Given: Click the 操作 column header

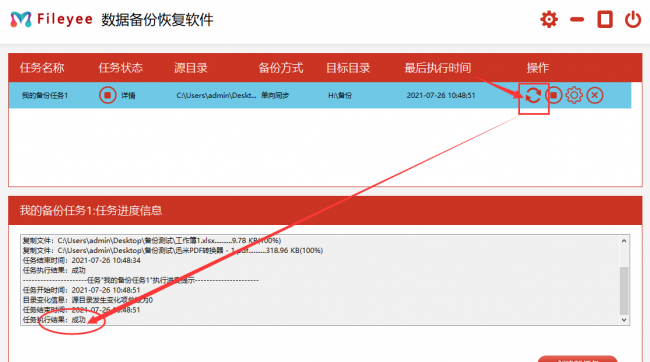Looking at the screenshot, I should 538,68.
